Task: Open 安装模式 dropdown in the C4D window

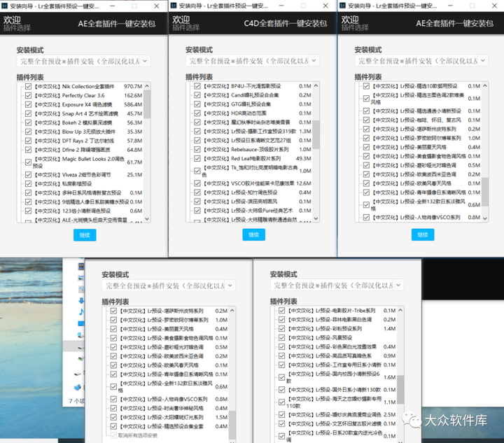Action: click(x=253, y=61)
